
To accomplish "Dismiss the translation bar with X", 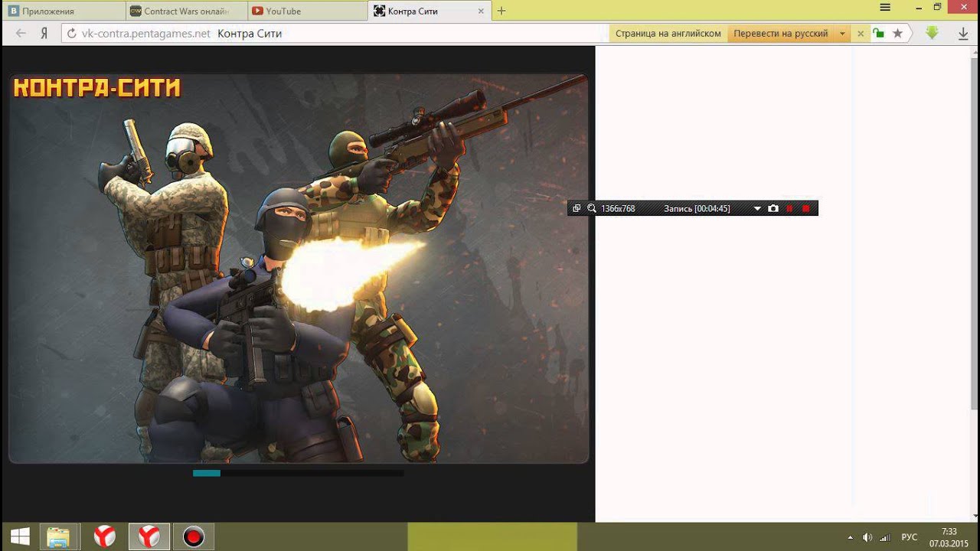I will click(861, 34).
